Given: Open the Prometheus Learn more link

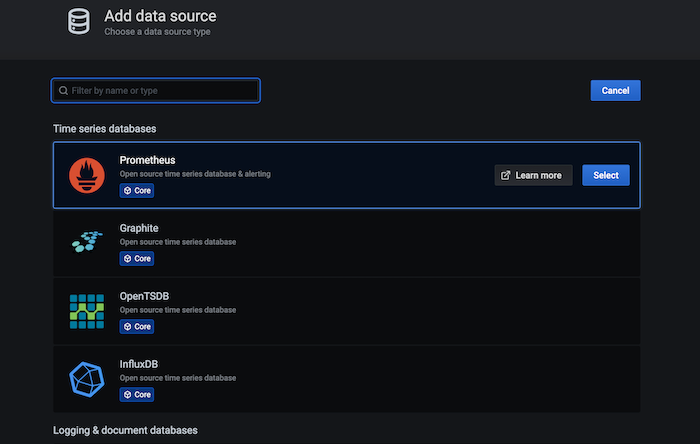Looking at the screenshot, I should coord(533,175).
